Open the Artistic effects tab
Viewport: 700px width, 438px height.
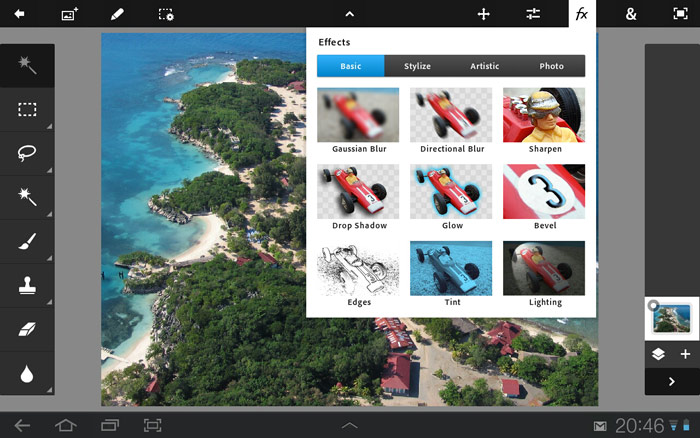(485, 66)
